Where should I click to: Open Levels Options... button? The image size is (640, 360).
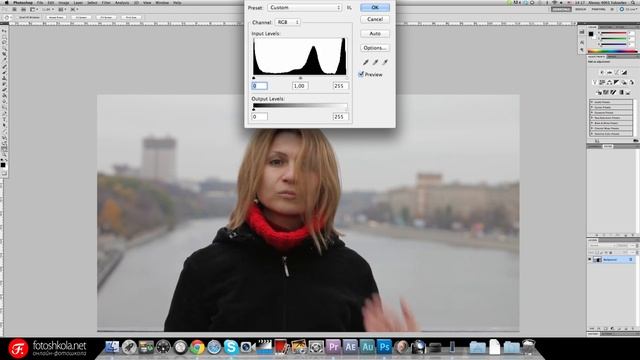pyautogui.click(x=375, y=48)
